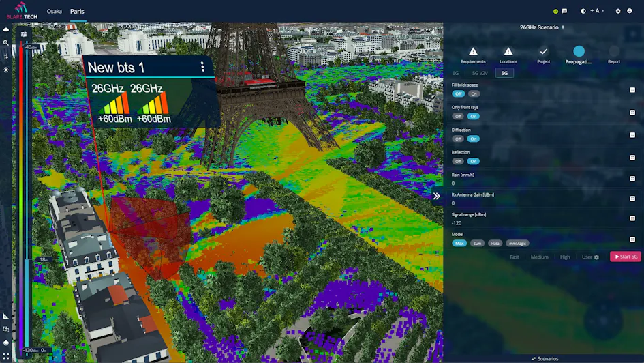Open the cloud icon in left sidebar
The height and width of the screenshot is (363, 644).
coord(5,29)
